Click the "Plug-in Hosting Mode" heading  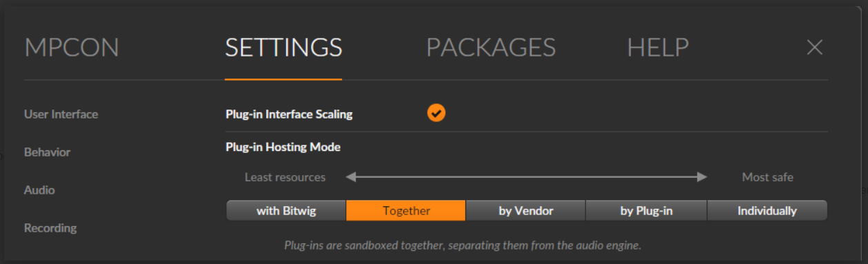pos(283,147)
